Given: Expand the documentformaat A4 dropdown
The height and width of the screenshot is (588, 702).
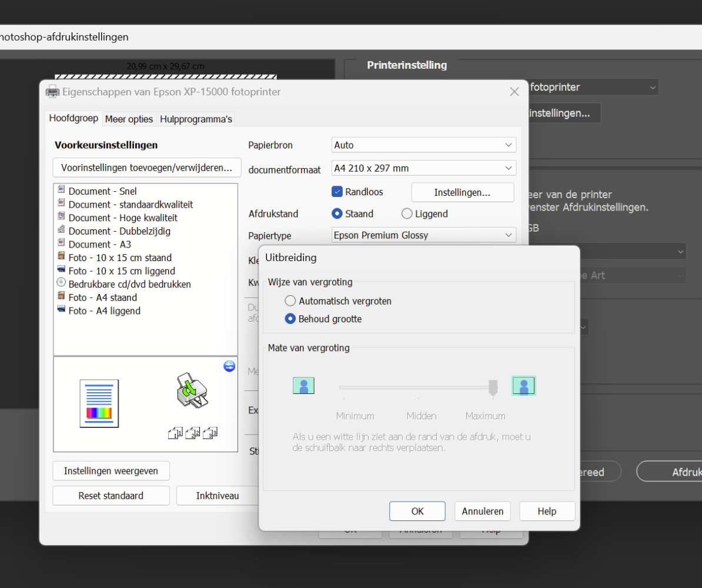Looking at the screenshot, I should 423,168.
